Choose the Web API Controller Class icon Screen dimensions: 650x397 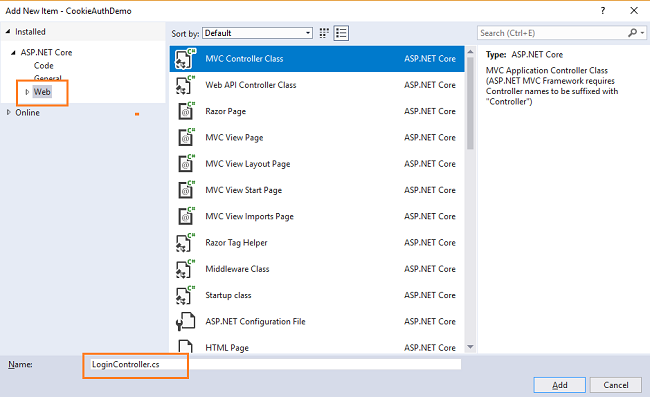tap(185, 85)
